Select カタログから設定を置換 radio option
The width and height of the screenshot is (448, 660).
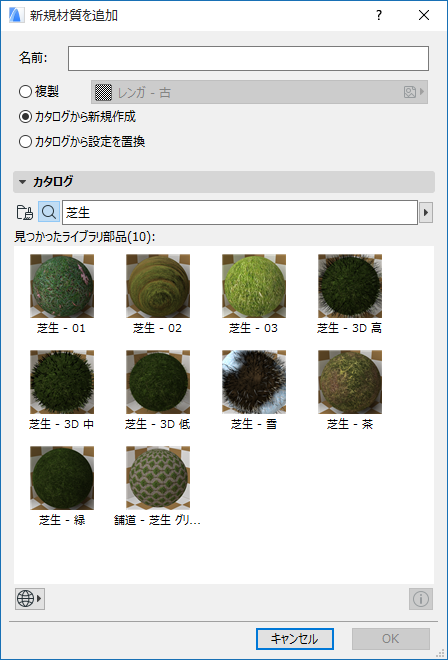(25, 142)
